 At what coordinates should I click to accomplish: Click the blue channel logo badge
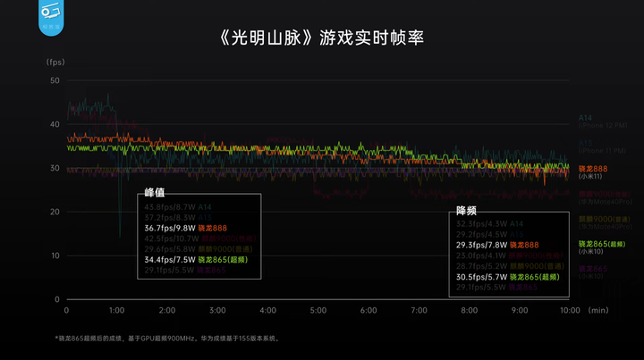[x=51, y=17]
